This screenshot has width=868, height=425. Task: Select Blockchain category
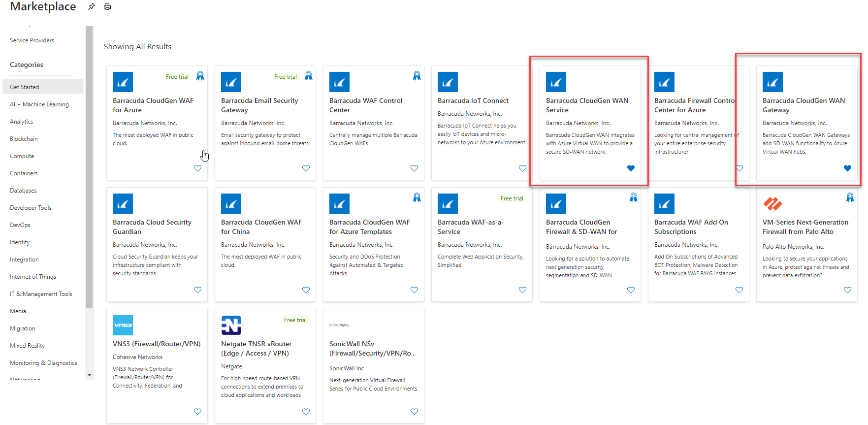point(24,139)
